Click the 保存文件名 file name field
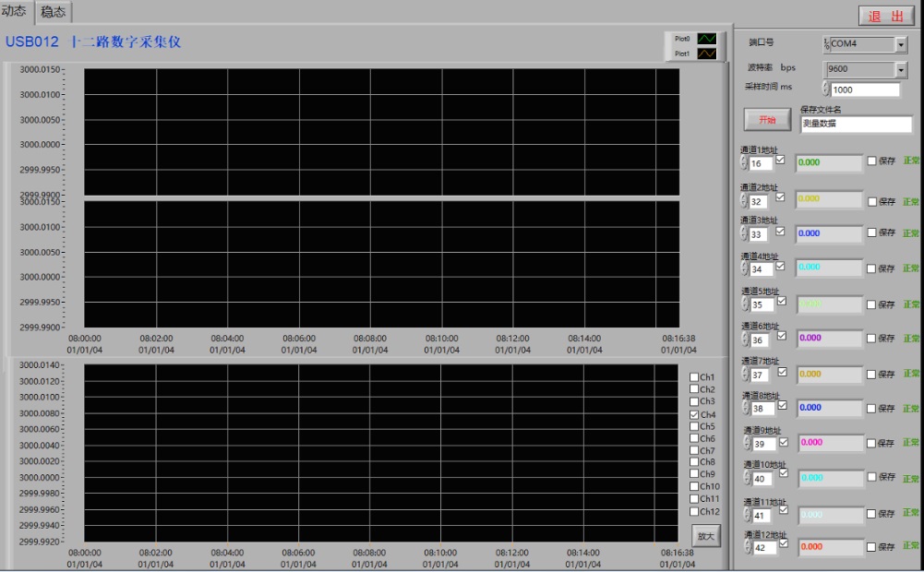 pyautogui.click(x=856, y=124)
